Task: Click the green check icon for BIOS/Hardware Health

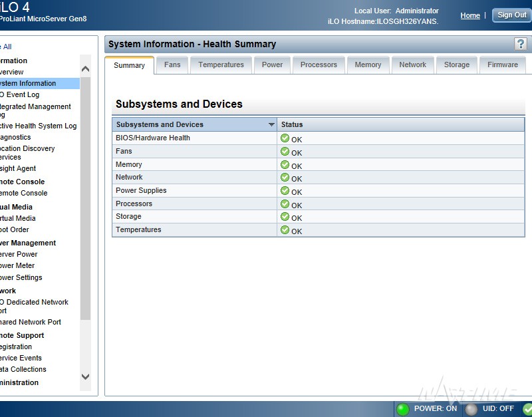Action: pyautogui.click(x=285, y=138)
